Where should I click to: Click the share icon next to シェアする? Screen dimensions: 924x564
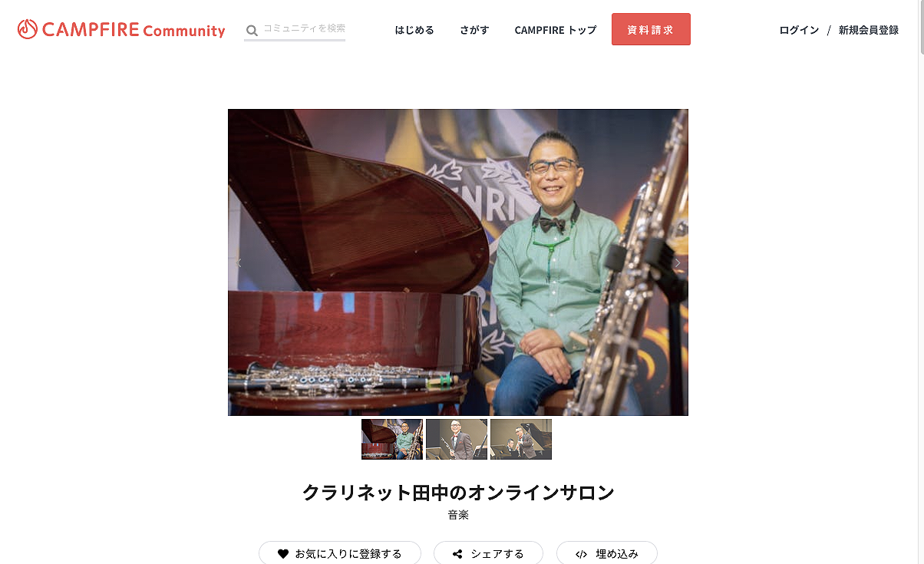457,553
